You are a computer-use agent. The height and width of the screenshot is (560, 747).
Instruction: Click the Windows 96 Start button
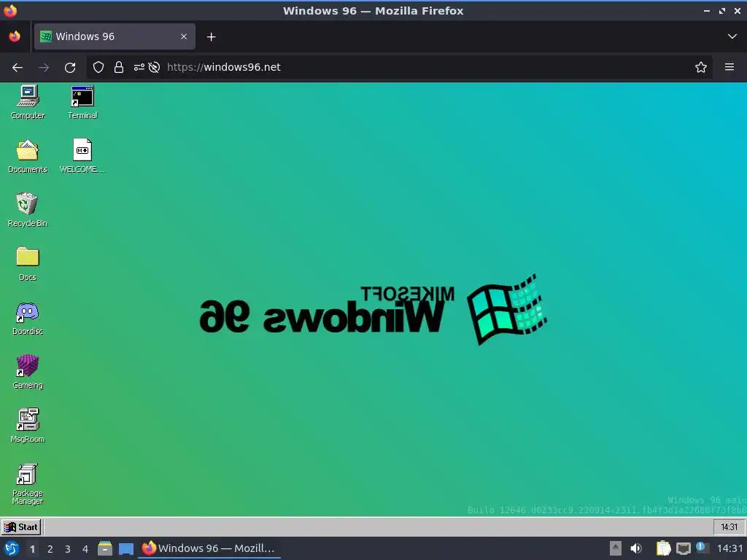point(21,527)
